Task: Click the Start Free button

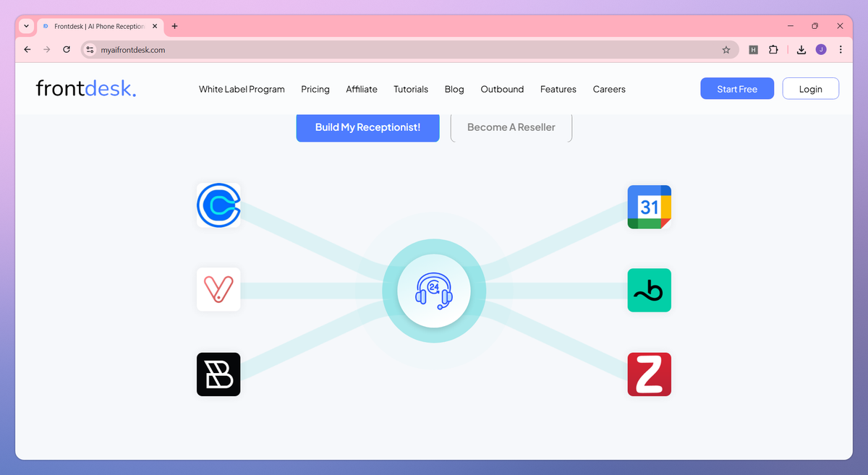Action: point(736,88)
